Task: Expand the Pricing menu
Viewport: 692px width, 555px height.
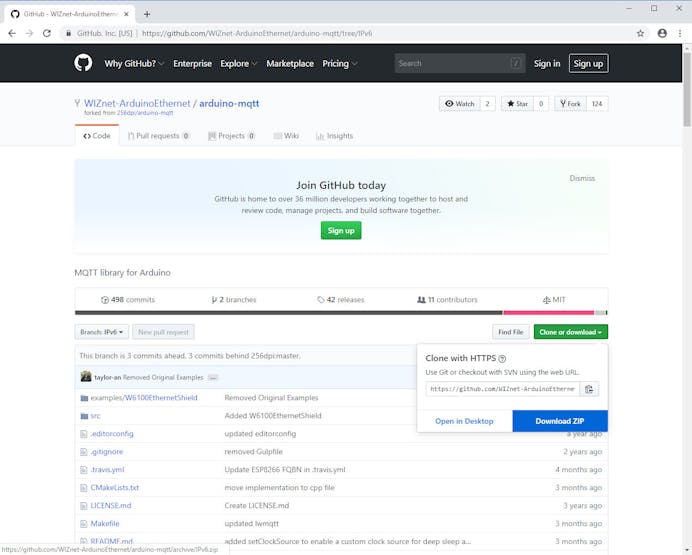Action: 339,64
